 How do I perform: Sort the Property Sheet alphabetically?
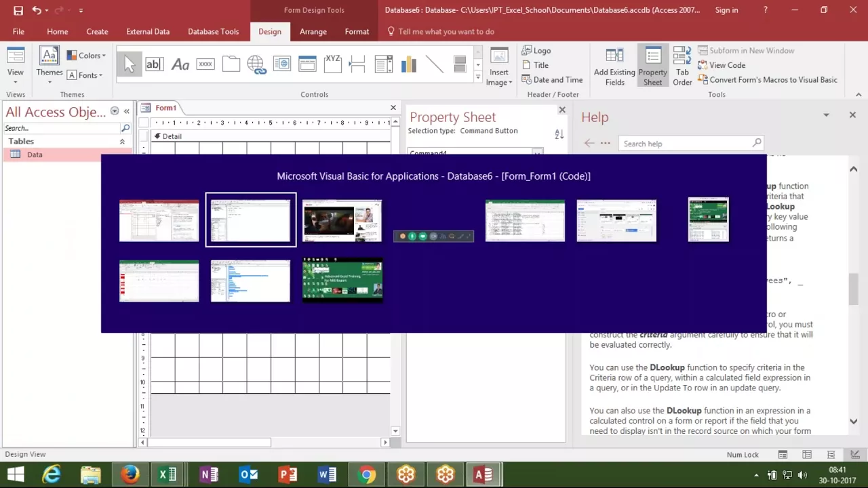coord(559,134)
